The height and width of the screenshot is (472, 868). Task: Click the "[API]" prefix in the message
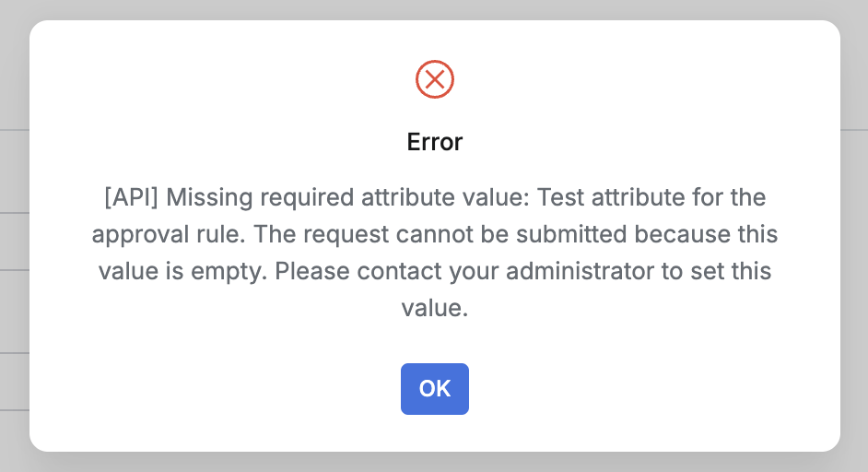132,197
